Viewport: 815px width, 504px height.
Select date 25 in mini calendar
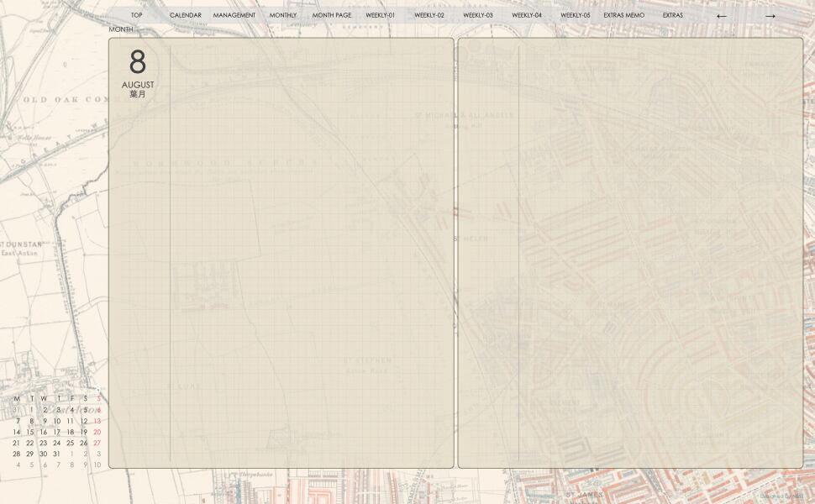[71, 443]
